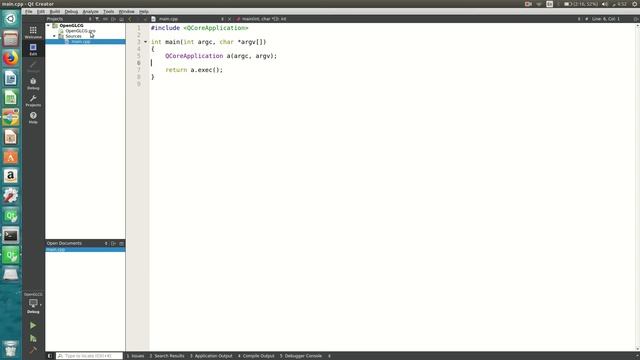Open the volume indicator
Viewport: 640px width, 360px height.
[605, 4]
